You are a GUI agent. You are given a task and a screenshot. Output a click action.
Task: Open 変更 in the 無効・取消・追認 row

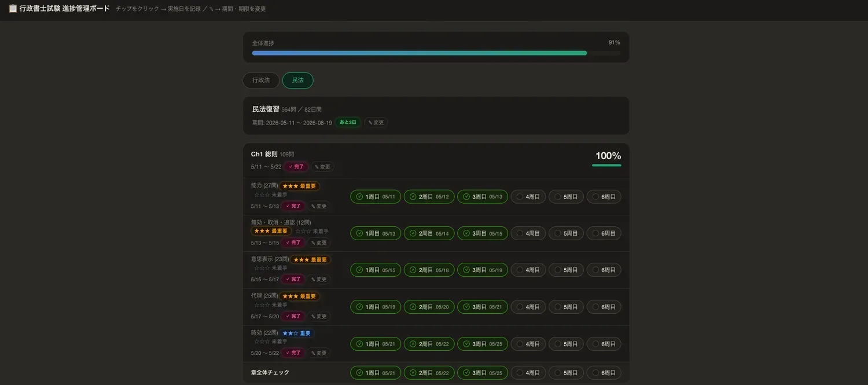pos(318,243)
